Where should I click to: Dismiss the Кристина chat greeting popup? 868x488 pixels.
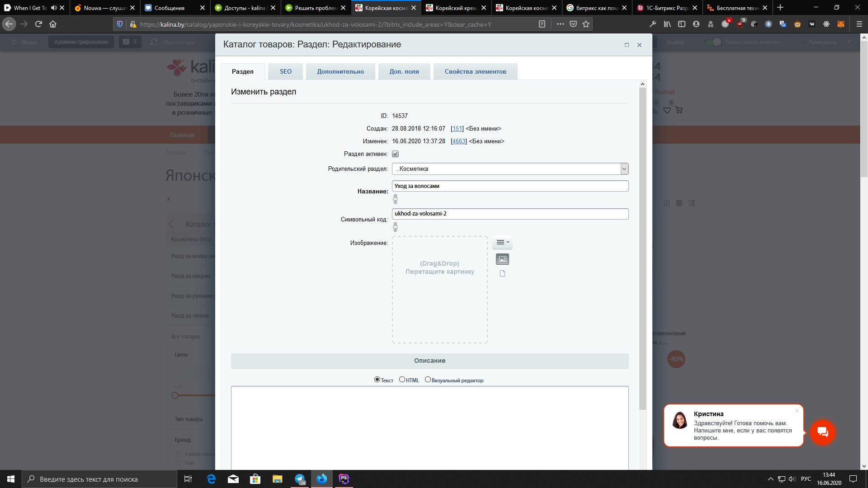(x=797, y=411)
